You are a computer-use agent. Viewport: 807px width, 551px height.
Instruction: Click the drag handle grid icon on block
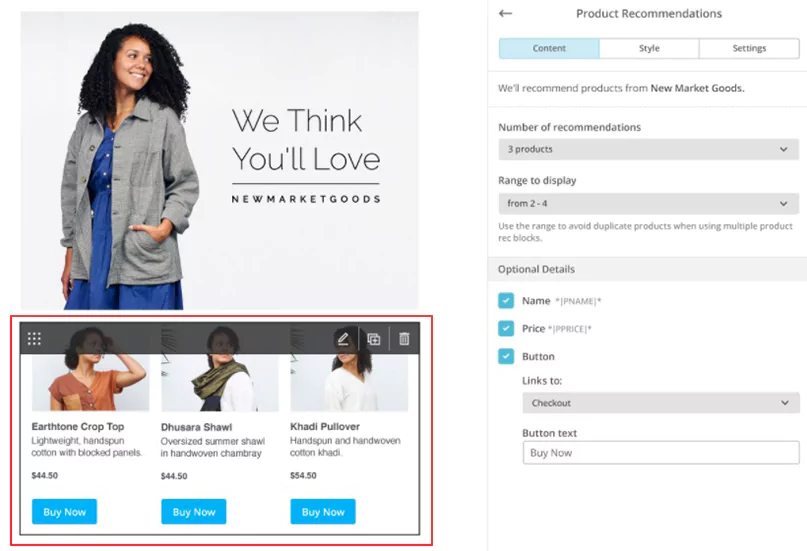34,339
